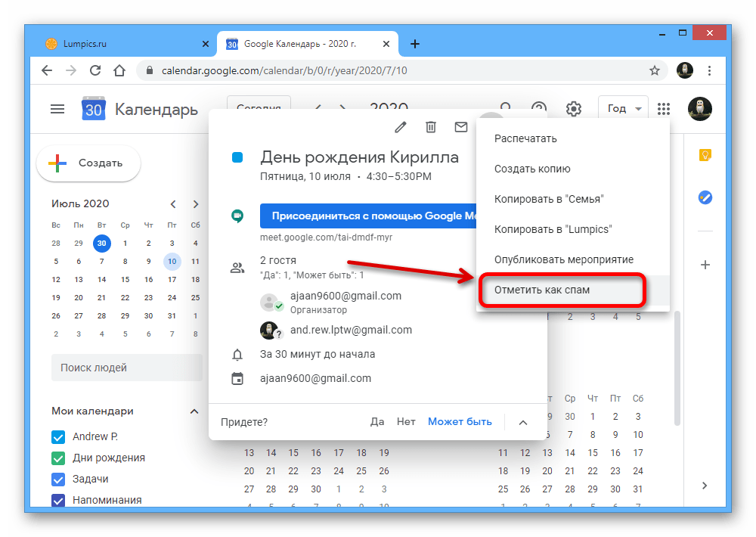Open the Google apps grid
756x537 pixels.
(x=664, y=109)
